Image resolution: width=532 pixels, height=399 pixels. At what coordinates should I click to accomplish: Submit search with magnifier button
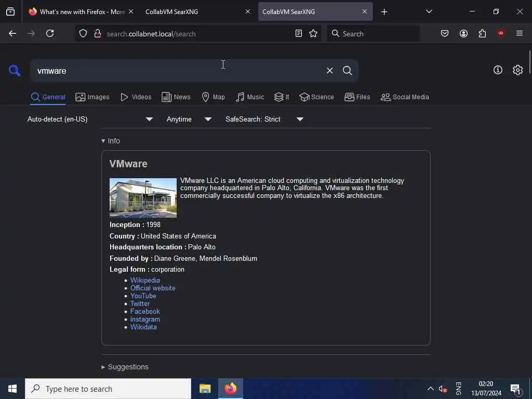click(348, 71)
